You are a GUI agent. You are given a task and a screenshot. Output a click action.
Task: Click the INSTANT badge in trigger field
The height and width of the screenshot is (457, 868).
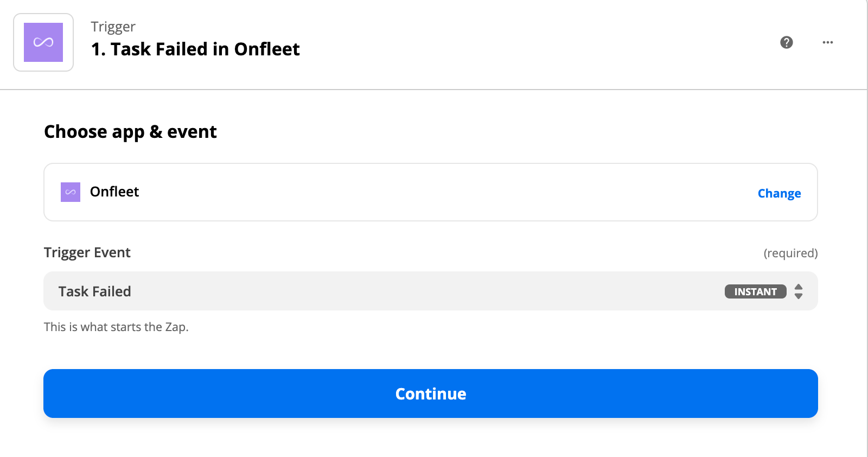(x=755, y=291)
